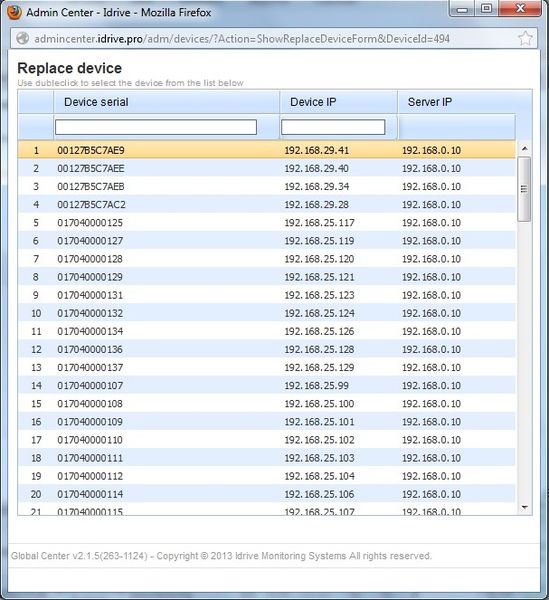This screenshot has width=549, height=600.
Task: Select row 10 with serial 01704000132
Action: pos(267,313)
